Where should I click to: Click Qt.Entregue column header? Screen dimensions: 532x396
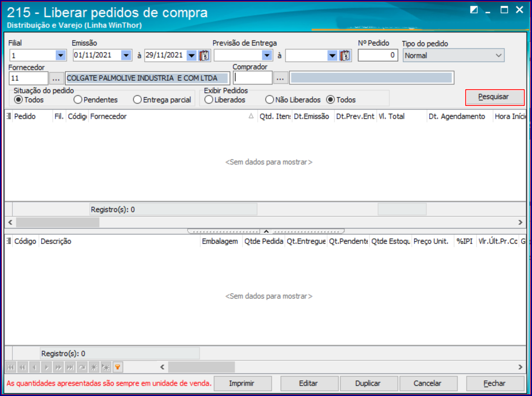306,241
